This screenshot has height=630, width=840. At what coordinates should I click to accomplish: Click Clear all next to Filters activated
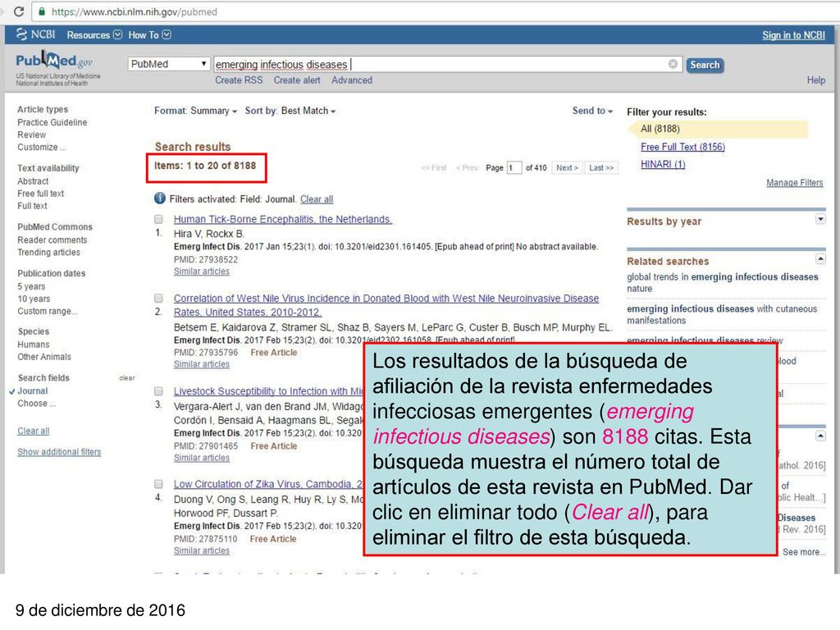[x=317, y=199]
